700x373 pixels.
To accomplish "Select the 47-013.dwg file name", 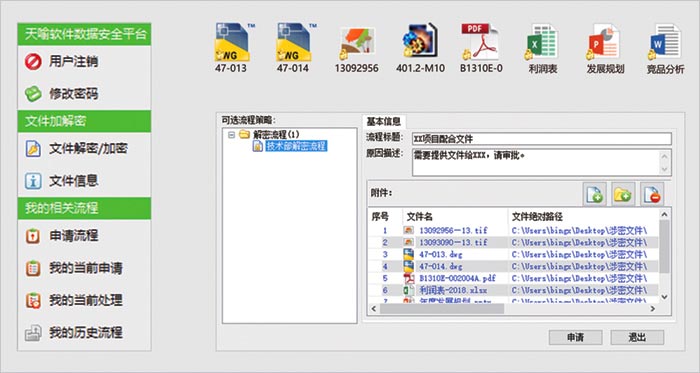I will pos(441,254).
